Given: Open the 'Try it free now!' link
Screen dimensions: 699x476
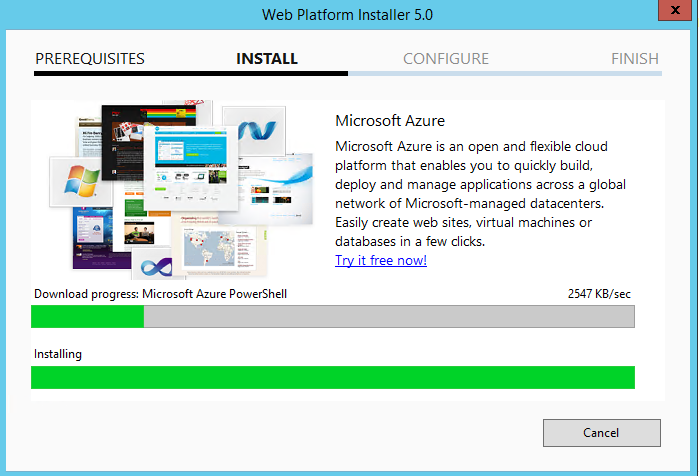Looking at the screenshot, I should click(x=381, y=260).
